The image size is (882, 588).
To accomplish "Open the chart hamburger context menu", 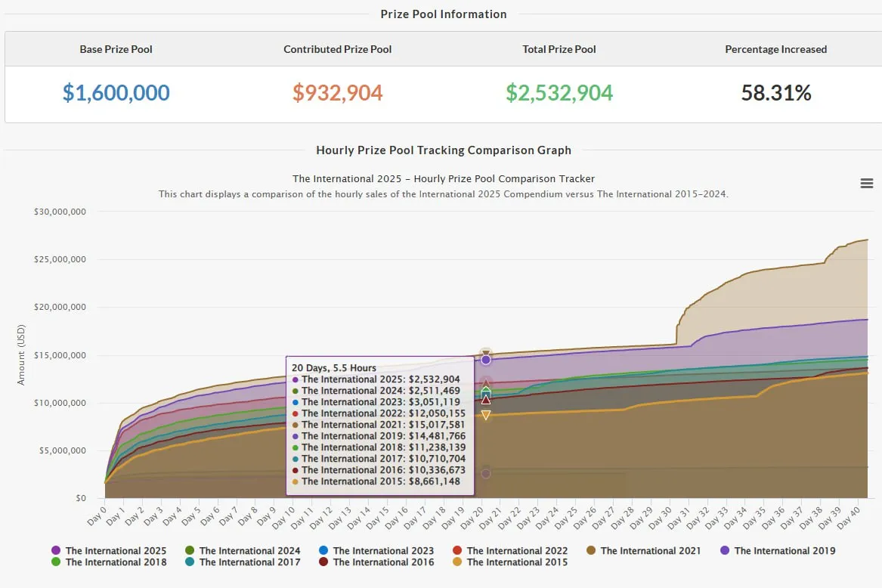I will [x=866, y=184].
